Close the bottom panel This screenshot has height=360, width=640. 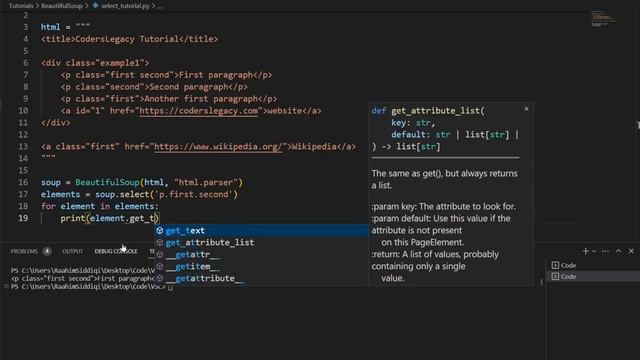631,251
